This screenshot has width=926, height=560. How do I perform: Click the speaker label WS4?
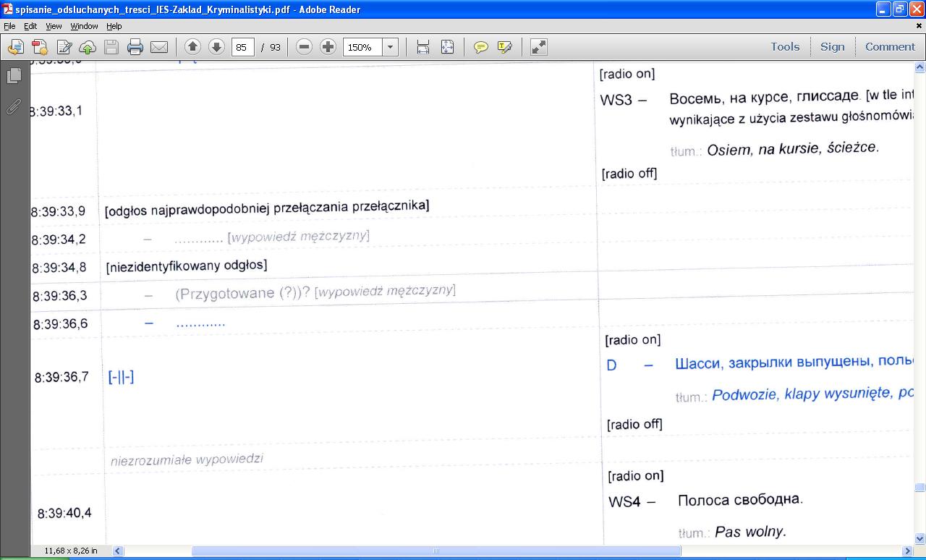[624, 501]
